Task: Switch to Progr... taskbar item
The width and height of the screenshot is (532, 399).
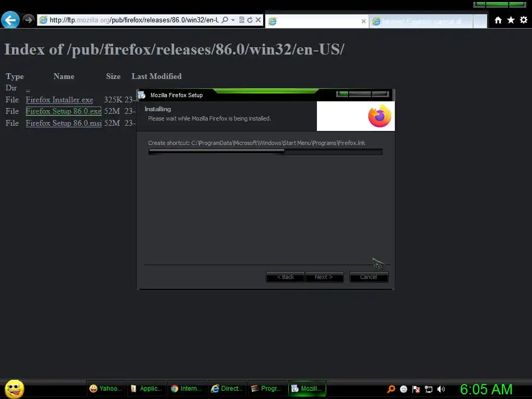Action: pos(268,389)
